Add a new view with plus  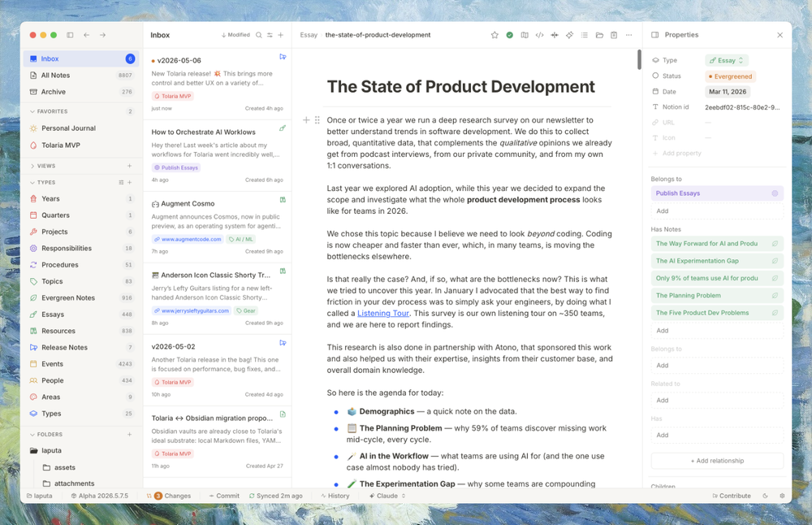[x=129, y=166]
